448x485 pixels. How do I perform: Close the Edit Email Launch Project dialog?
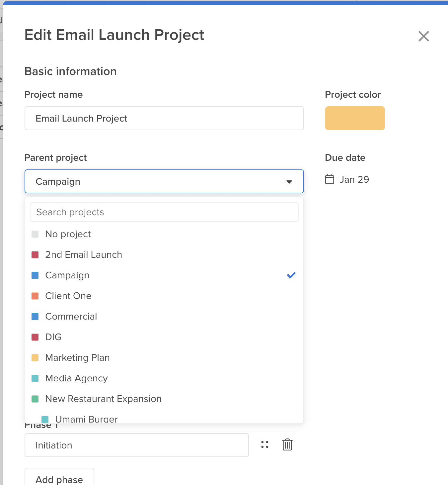click(423, 36)
